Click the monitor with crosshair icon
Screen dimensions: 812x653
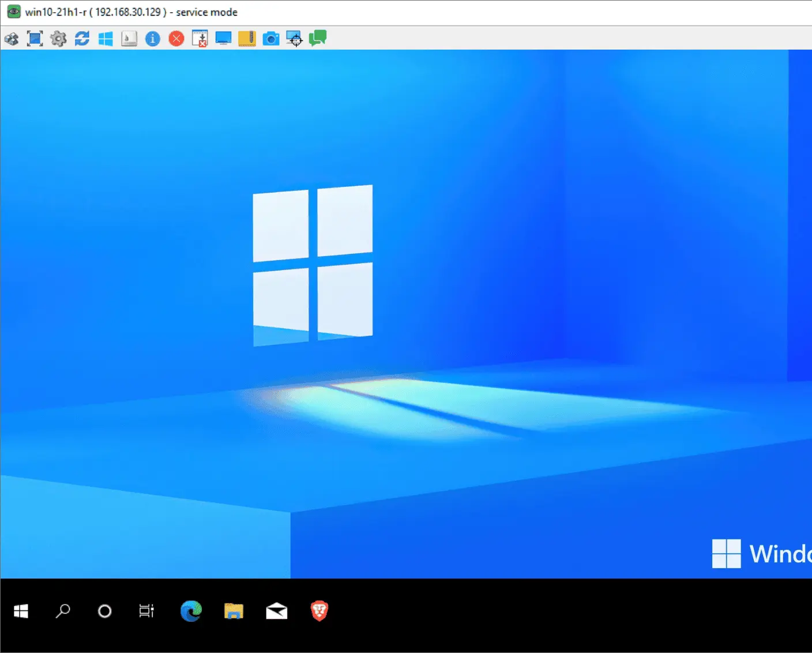point(294,39)
